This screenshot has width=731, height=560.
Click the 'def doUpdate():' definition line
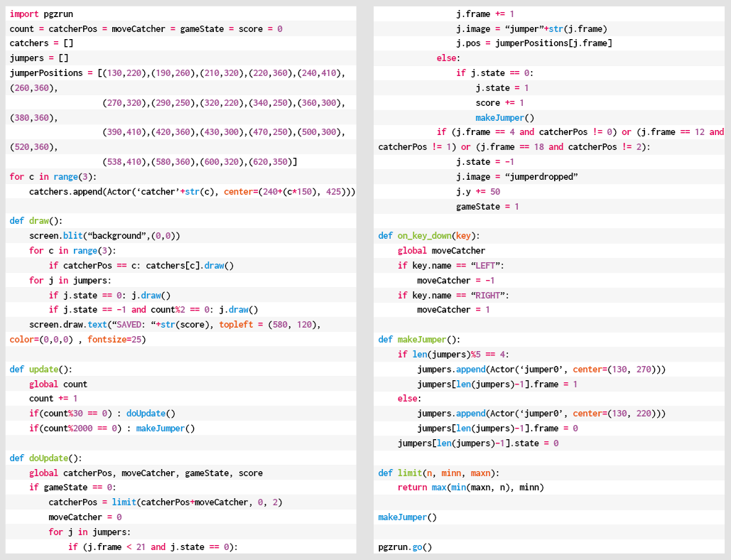(46, 458)
